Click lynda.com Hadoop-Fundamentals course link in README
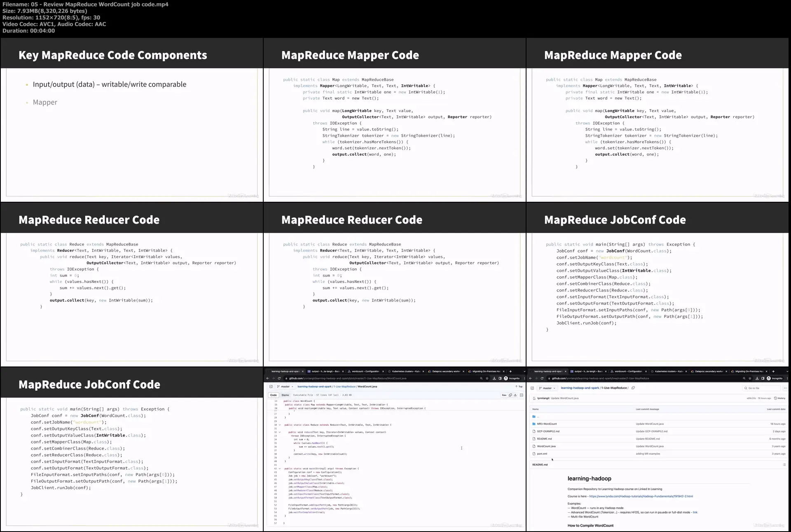 pos(641,496)
